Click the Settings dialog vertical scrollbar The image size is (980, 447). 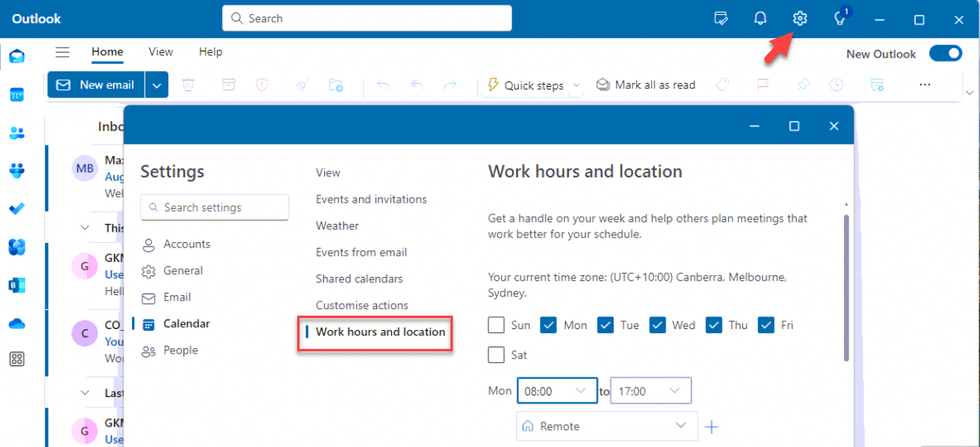pyautogui.click(x=845, y=288)
